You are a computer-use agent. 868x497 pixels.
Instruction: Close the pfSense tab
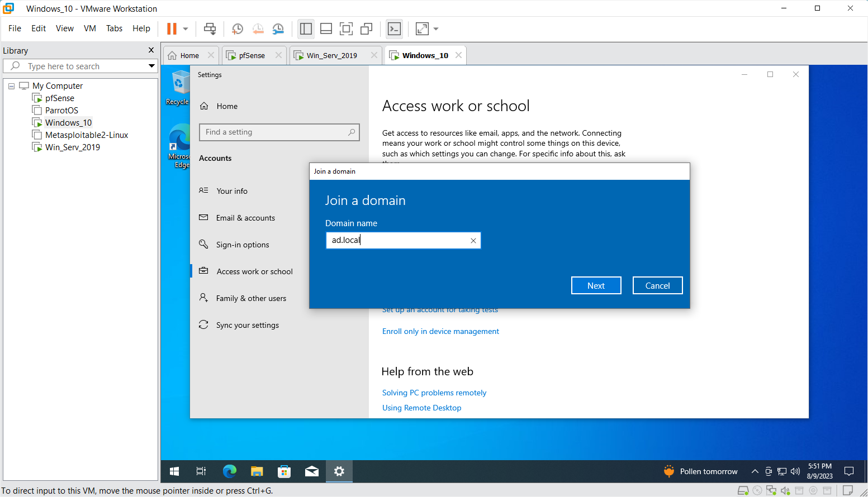[x=278, y=55]
